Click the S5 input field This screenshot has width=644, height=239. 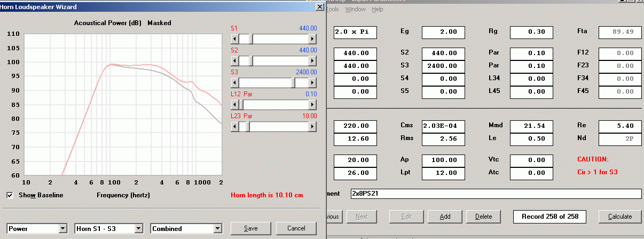(443, 92)
